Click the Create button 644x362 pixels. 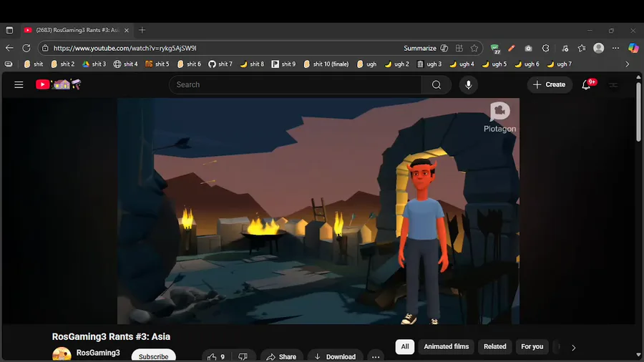click(x=549, y=84)
